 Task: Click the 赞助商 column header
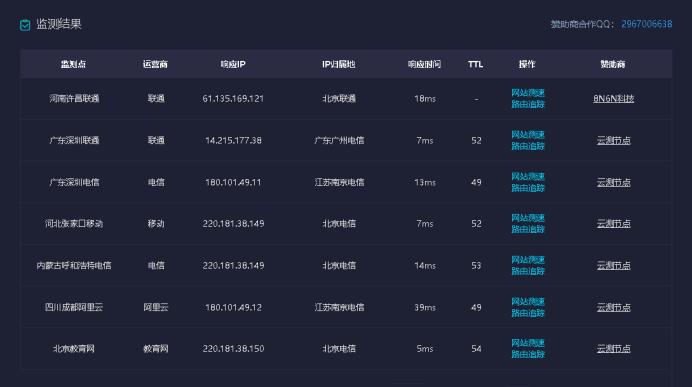[613, 64]
